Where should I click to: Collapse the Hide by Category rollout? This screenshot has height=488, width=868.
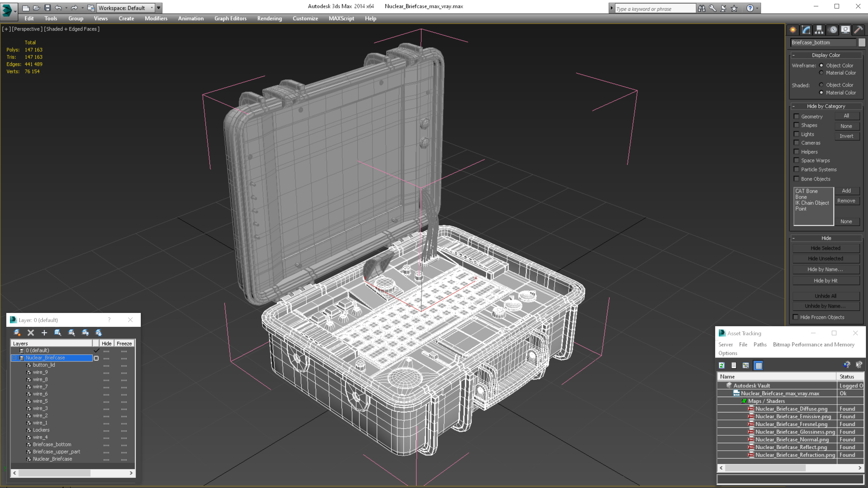pos(826,106)
